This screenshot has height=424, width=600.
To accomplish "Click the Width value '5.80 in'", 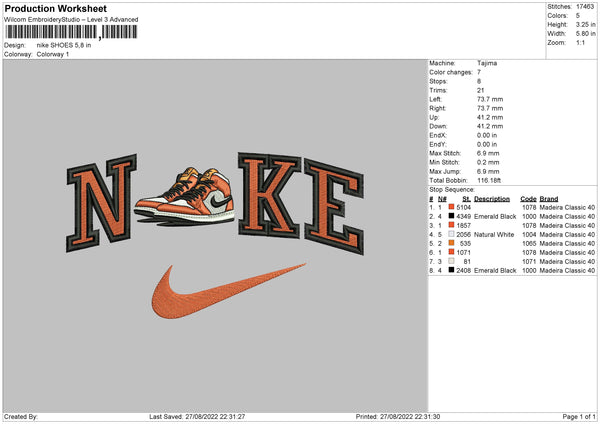I will [x=585, y=34].
